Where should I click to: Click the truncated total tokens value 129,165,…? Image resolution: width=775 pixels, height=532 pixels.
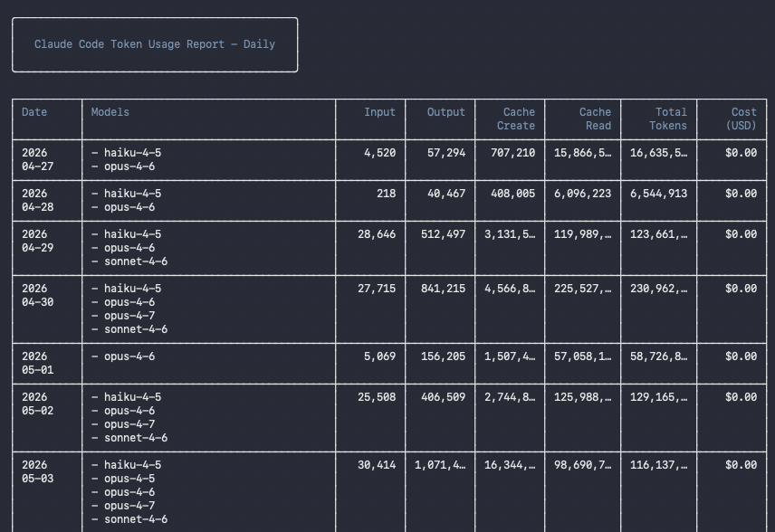click(x=659, y=397)
